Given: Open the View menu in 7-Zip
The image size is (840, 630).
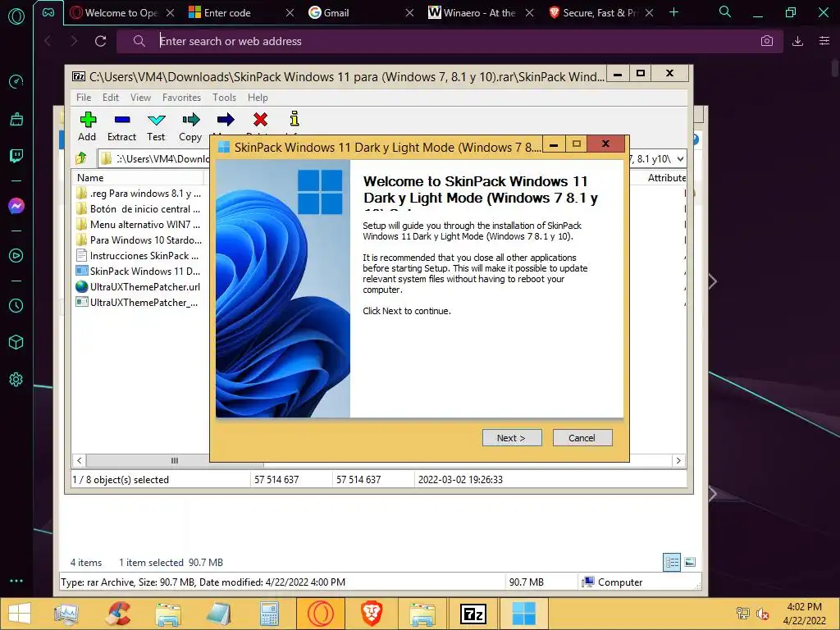Looking at the screenshot, I should pyautogui.click(x=141, y=98).
